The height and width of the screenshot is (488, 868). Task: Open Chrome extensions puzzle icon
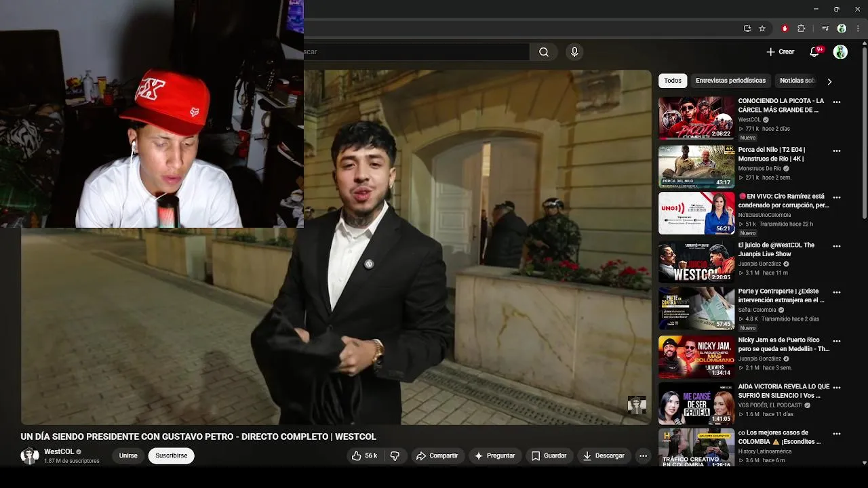pos(801,28)
